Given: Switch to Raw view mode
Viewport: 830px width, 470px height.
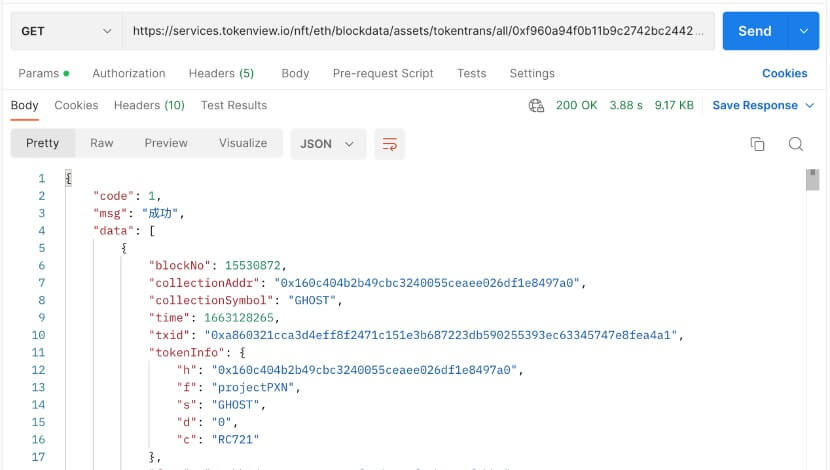Looking at the screenshot, I should coord(102,143).
